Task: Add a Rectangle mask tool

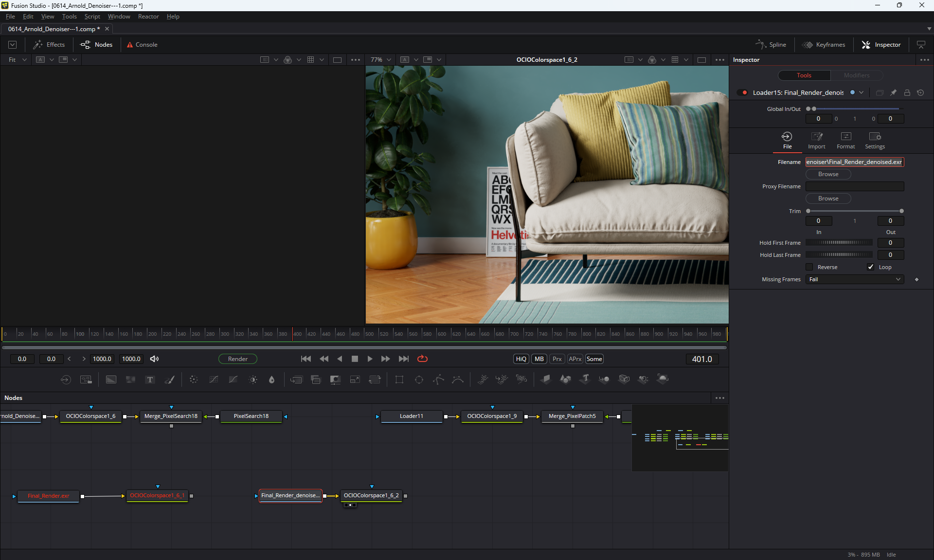Action: [399, 379]
